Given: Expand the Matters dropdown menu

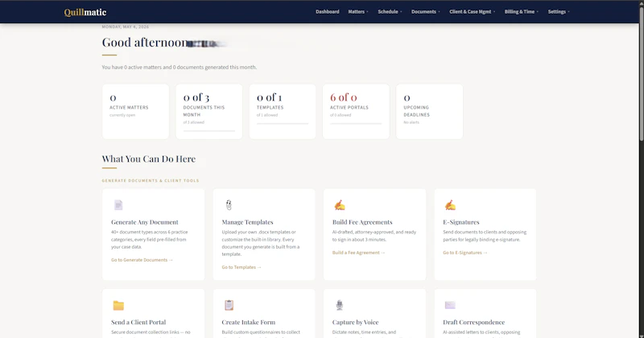Looking at the screenshot, I should (x=358, y=11).
